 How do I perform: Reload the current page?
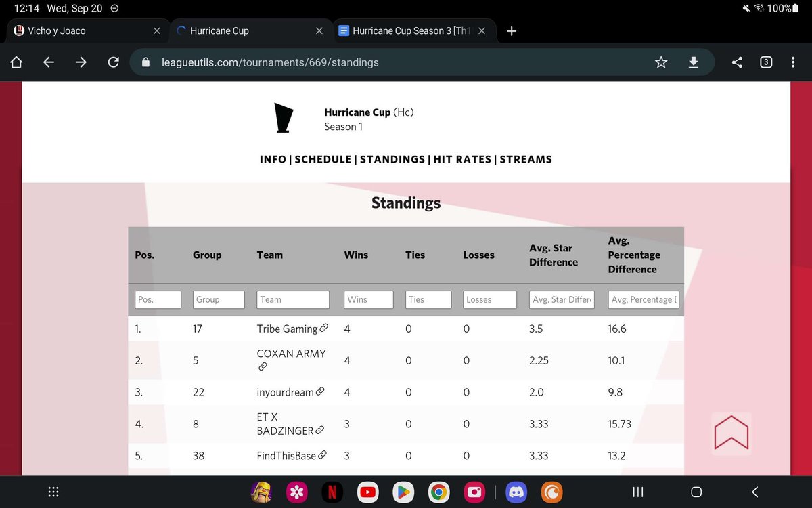pos(114,62)
